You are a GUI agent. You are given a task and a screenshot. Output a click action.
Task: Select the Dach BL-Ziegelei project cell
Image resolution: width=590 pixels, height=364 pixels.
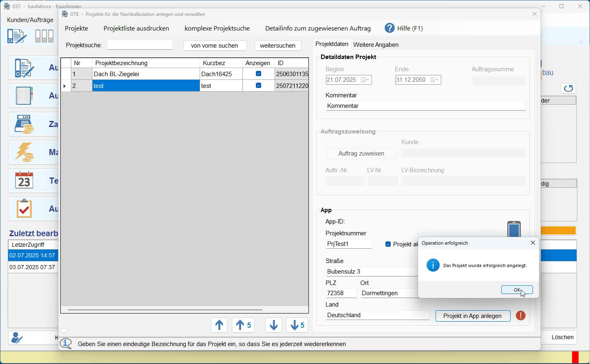[146, 74]
